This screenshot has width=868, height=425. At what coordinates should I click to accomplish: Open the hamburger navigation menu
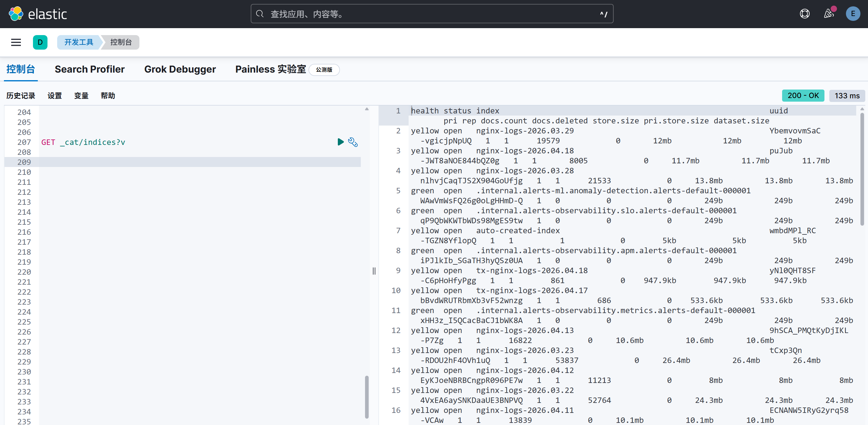16,42
